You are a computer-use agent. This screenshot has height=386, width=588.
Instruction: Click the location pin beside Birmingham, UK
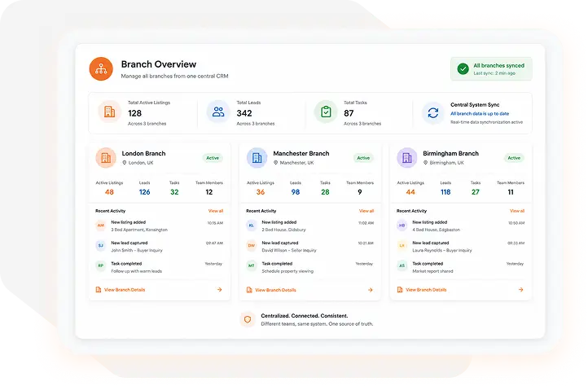[x=426, y=163]
